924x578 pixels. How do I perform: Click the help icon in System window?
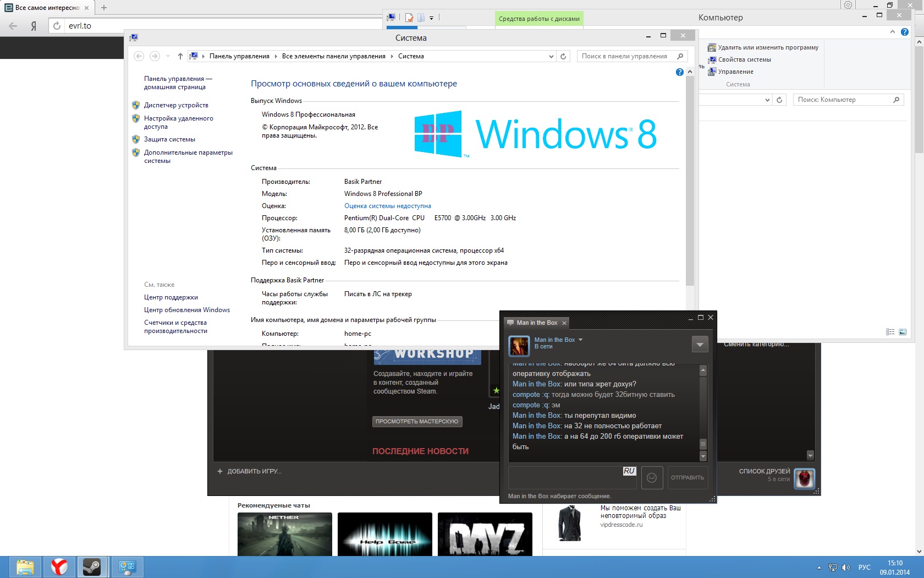pyautogui.click(x=679, y=72)
